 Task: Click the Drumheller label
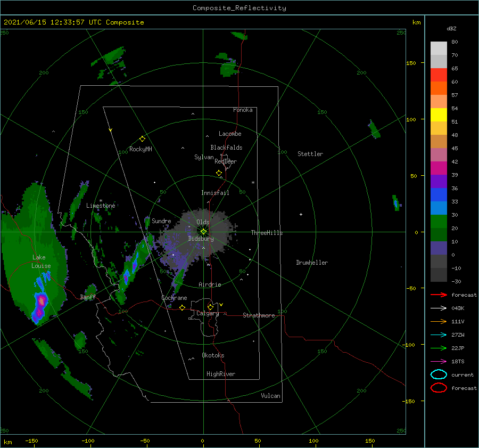coord(312,263)
